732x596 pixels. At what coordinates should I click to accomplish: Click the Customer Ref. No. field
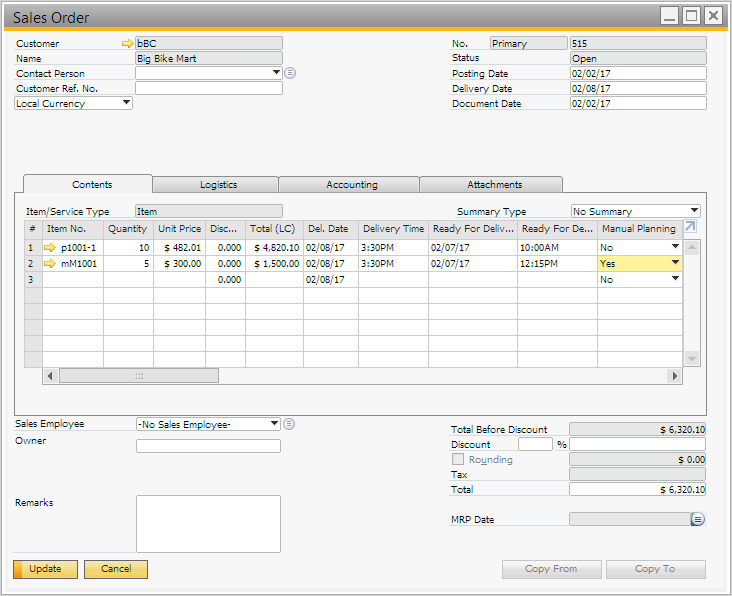click(208, 88)
